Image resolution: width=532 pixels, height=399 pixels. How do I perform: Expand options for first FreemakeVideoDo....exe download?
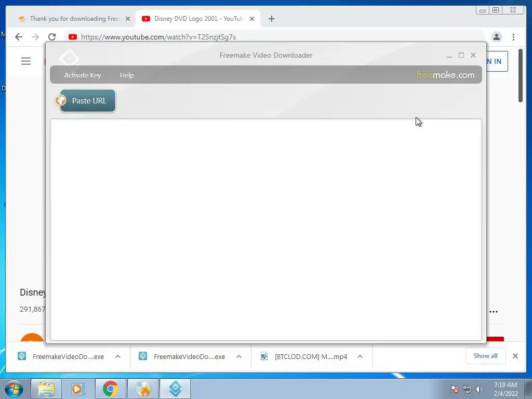(118, 356)
